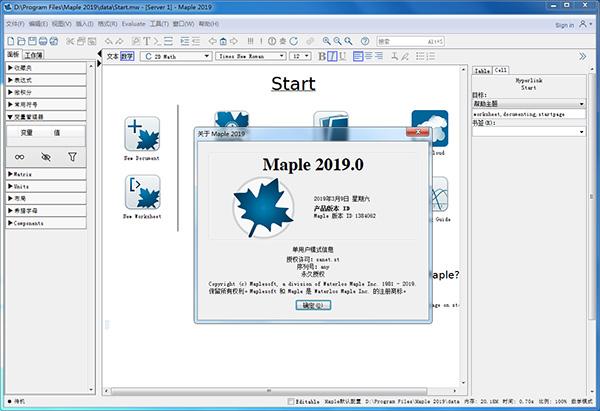This screenshot has width=600, height=411.
Task: Open the Evaluate menu
Action: coord(133,24)
